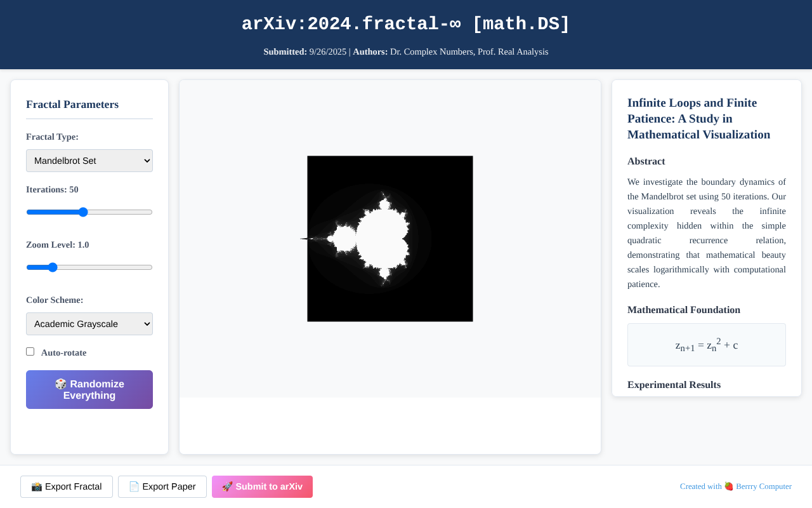Click the Export Fractal button
The width and height of the screenshot is (812, 508).
point(66,486)
